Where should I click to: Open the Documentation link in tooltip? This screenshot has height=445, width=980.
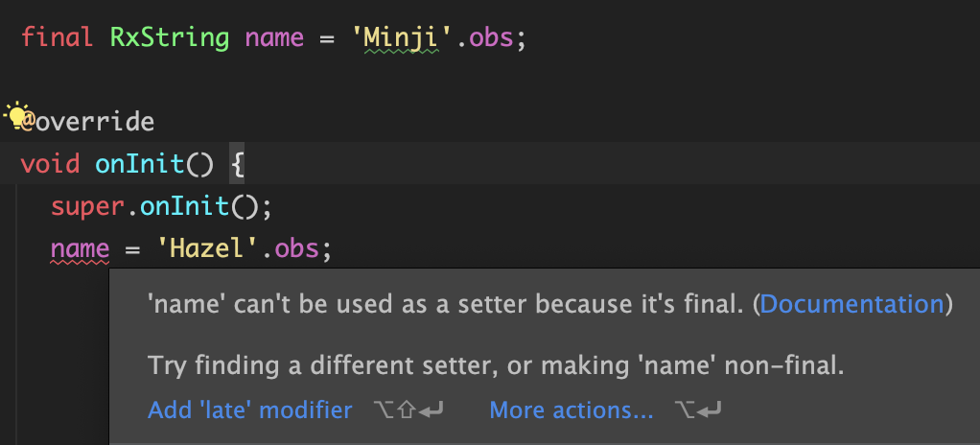click(x=852, y=304)
